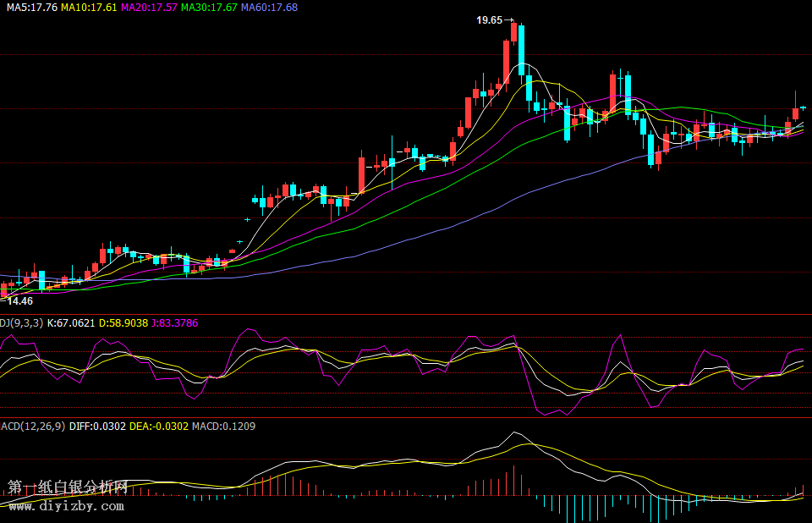The height and width of the screenshot is (523, 812).
Task: Select the yellow MA10:17.61 label
Action: point(89,7)
